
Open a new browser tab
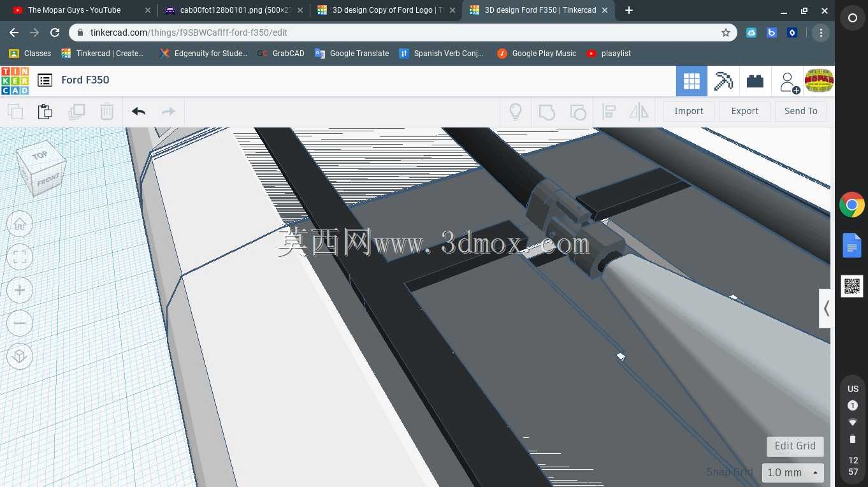(x=629, y=10)
